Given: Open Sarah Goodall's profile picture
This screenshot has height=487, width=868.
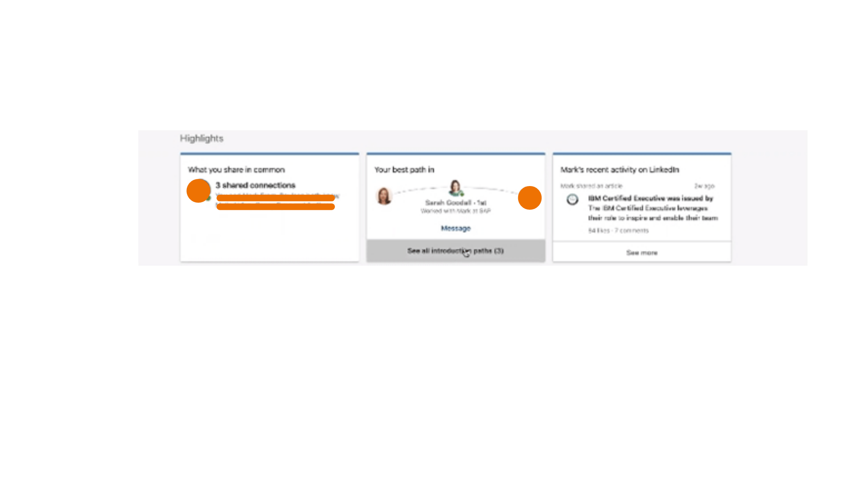Looking at the screenshot, I should [455, 188].
